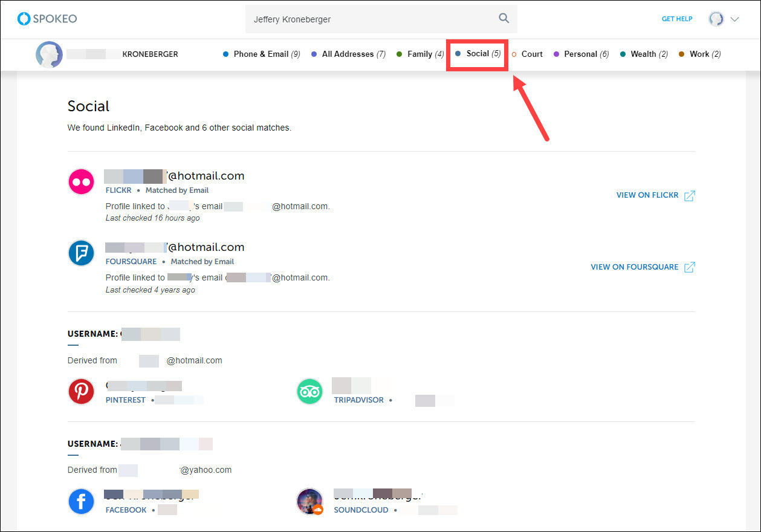The image size is (761, 532).
Task: Click the Pinterest icon
Action: [x=81, y=392]
